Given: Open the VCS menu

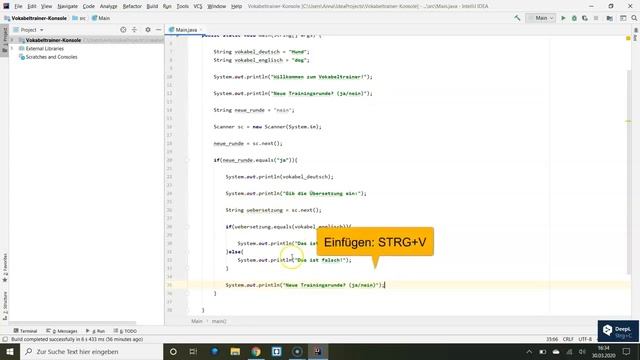Looking at the screenshot, I should [198, 6].
